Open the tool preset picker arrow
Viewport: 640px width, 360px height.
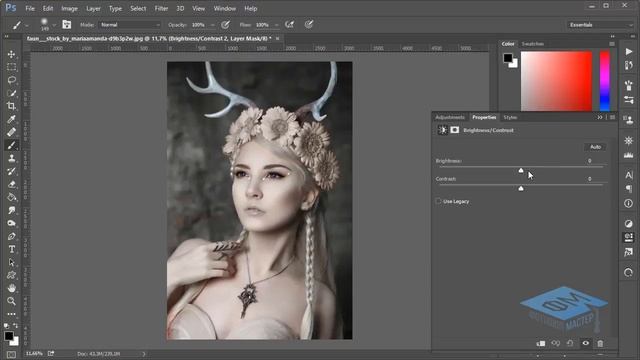(x=27, y=25)
